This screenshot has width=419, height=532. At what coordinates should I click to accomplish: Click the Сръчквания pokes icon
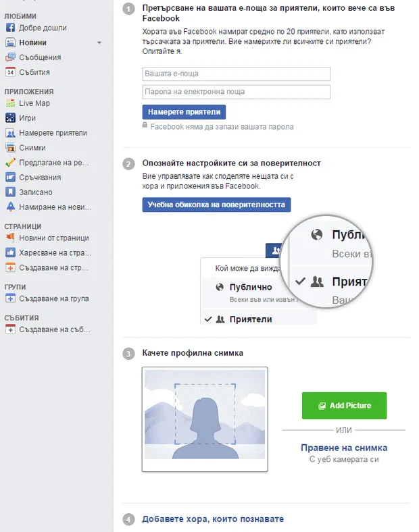(11, 178)
